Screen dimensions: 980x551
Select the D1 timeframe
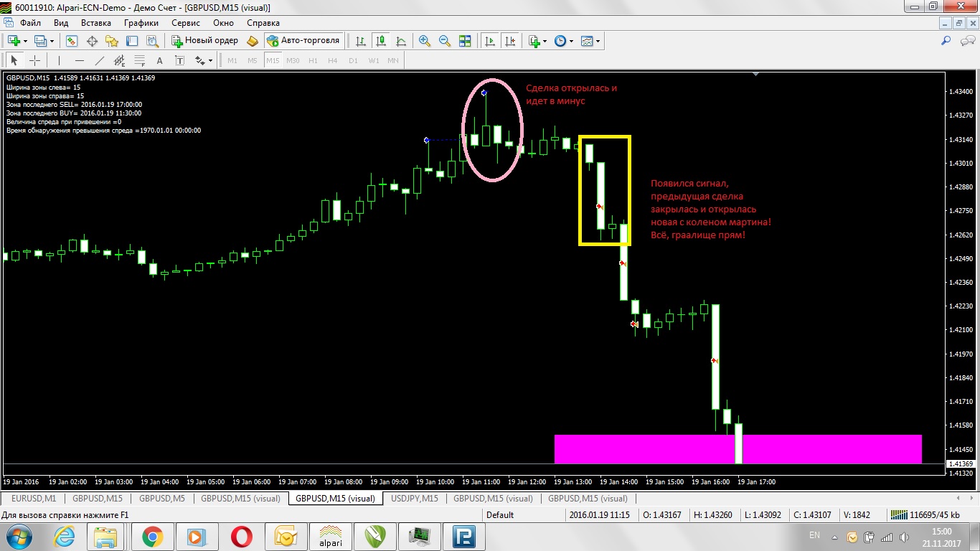tap(353, 60)
